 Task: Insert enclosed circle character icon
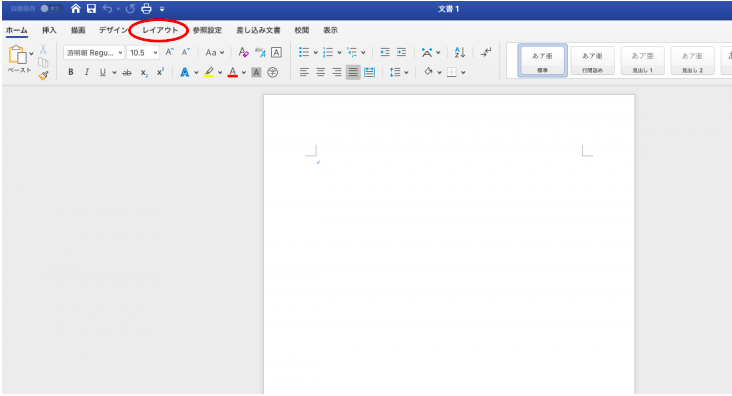pyautogui.click(x=273, y=72)
